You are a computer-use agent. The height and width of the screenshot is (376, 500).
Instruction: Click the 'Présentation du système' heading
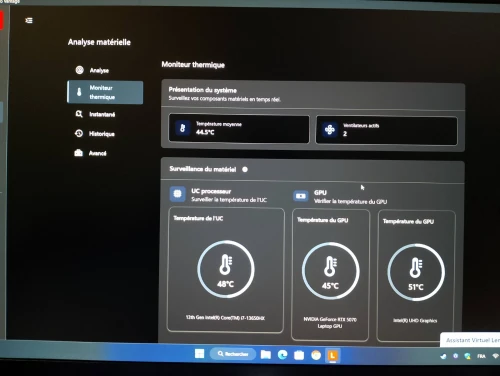[203, 90]
